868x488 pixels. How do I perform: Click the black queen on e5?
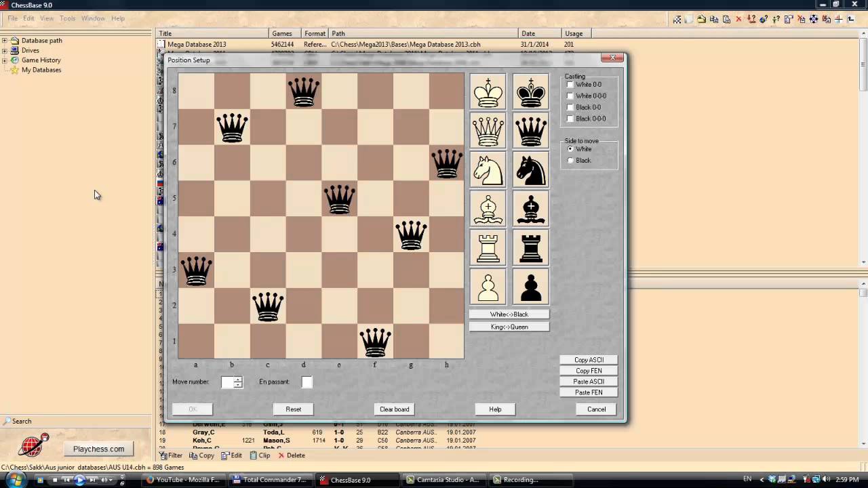339,199
